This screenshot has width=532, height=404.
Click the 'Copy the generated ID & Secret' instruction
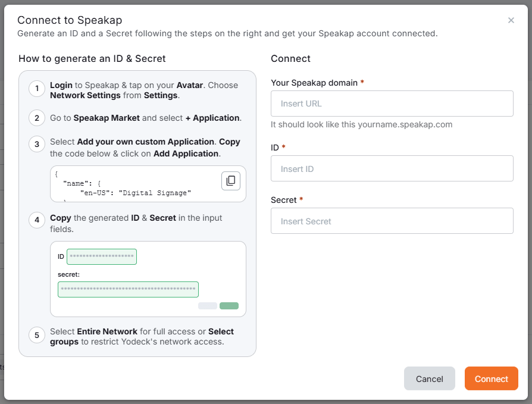click(136, 223)
